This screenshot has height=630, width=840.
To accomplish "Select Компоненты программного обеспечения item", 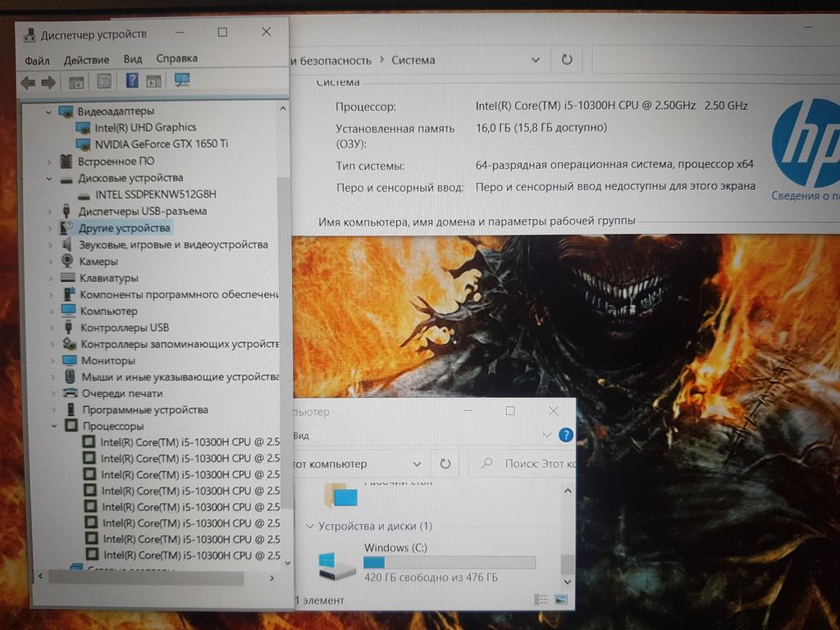I will 180,294.
